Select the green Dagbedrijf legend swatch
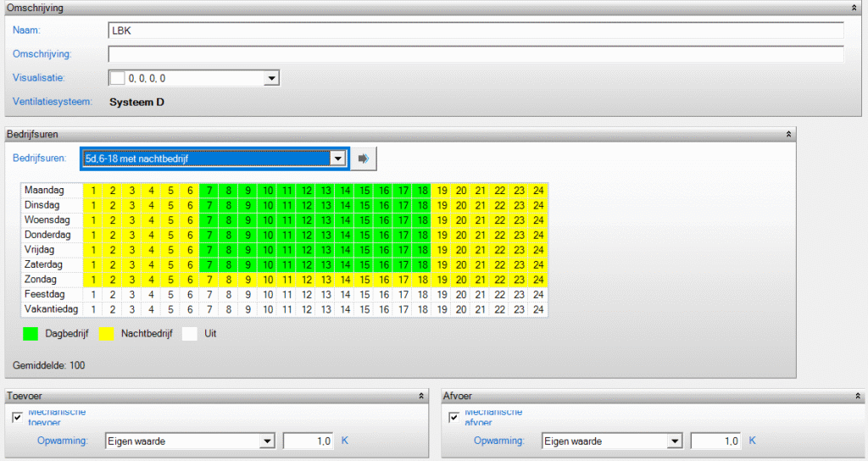The image size is (868, 461). click(x=31, y=334)
